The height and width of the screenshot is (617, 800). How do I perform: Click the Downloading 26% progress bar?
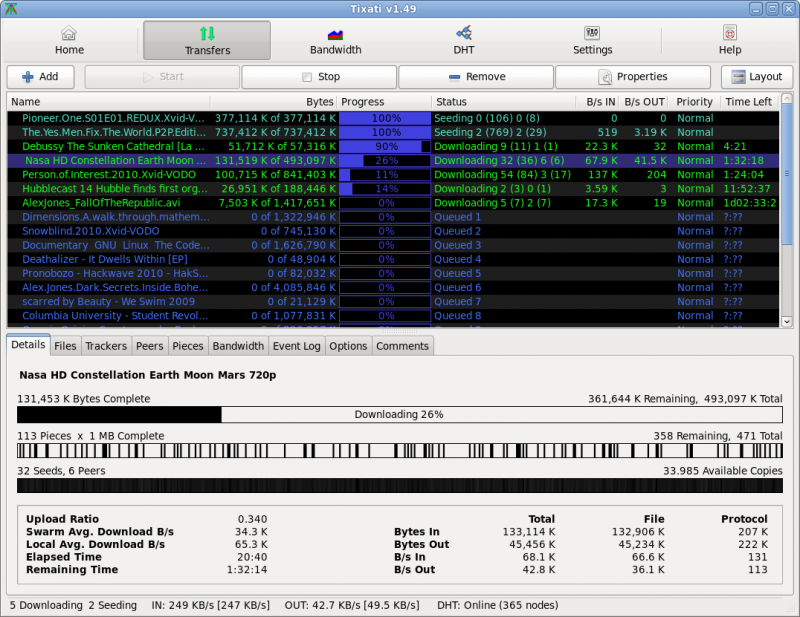(399, 415)
